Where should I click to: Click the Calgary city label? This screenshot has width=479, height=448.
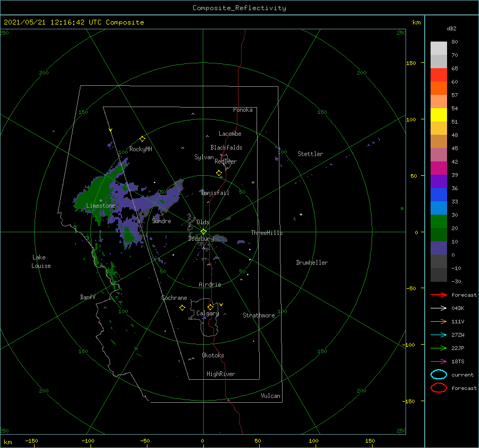[x=208, y=313]
